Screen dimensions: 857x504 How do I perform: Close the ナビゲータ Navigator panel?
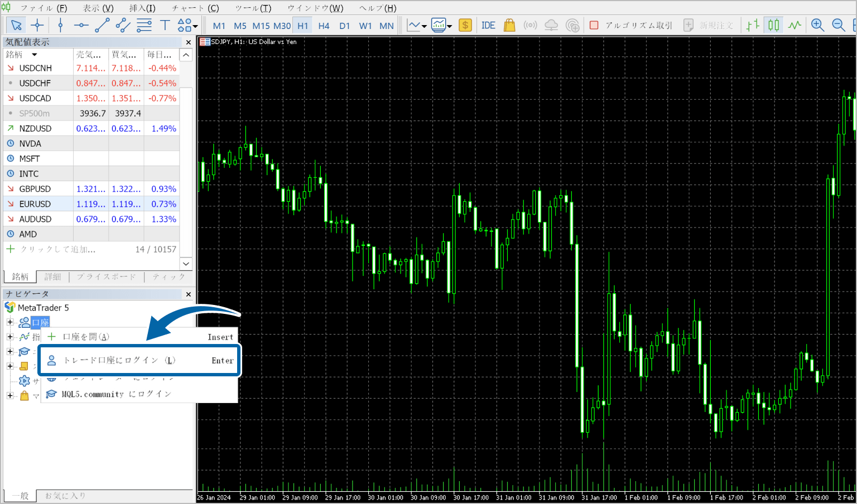pos(188,294)
